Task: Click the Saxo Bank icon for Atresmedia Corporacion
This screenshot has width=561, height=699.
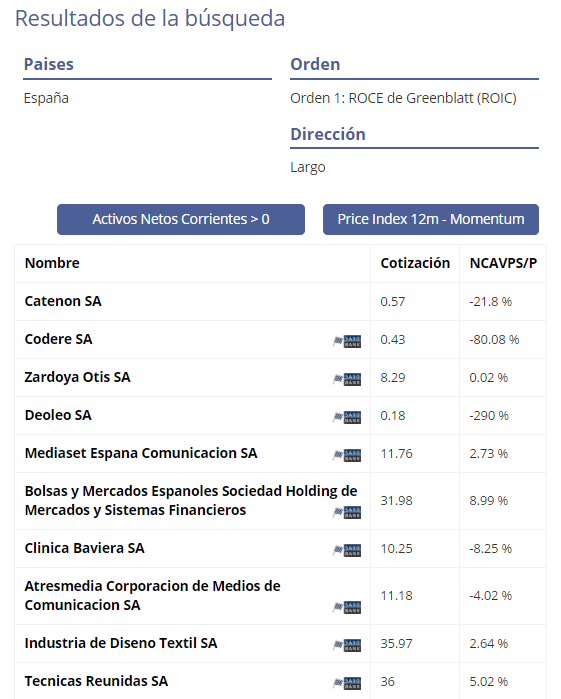Action: pos(347,607)
